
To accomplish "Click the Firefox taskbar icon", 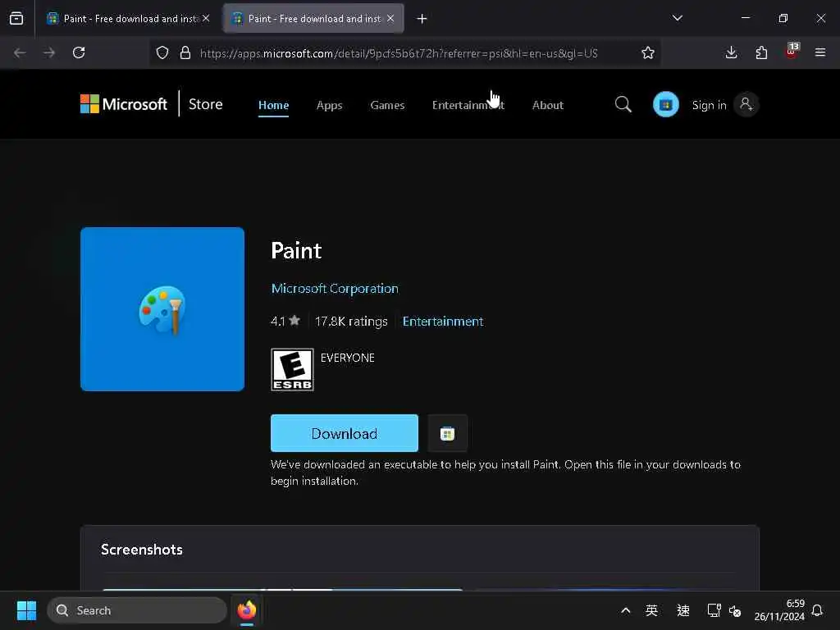I will 247,610.
